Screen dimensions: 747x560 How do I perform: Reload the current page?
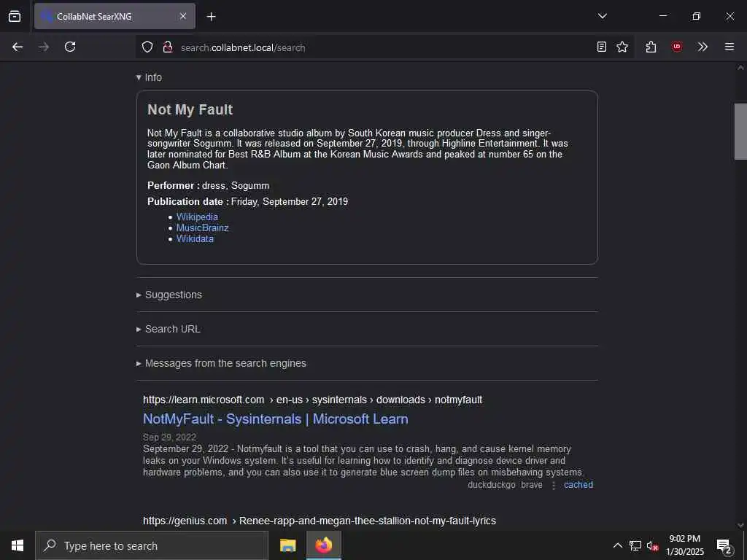[70, 47]
